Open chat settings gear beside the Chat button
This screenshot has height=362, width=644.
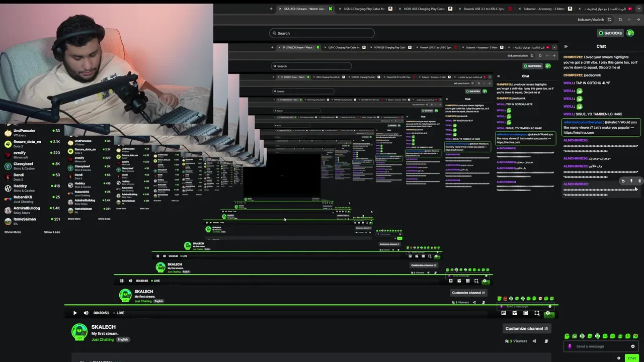[619, 358]
